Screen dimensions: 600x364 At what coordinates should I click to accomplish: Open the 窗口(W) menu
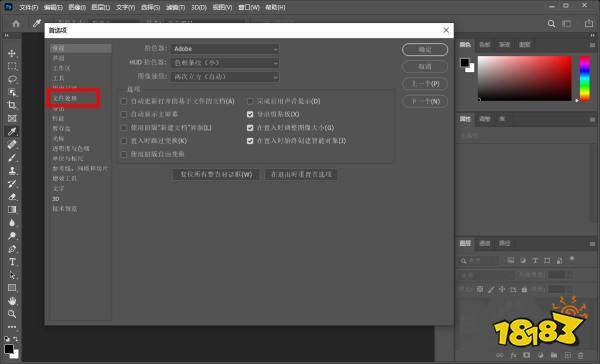tap(249, 7)
